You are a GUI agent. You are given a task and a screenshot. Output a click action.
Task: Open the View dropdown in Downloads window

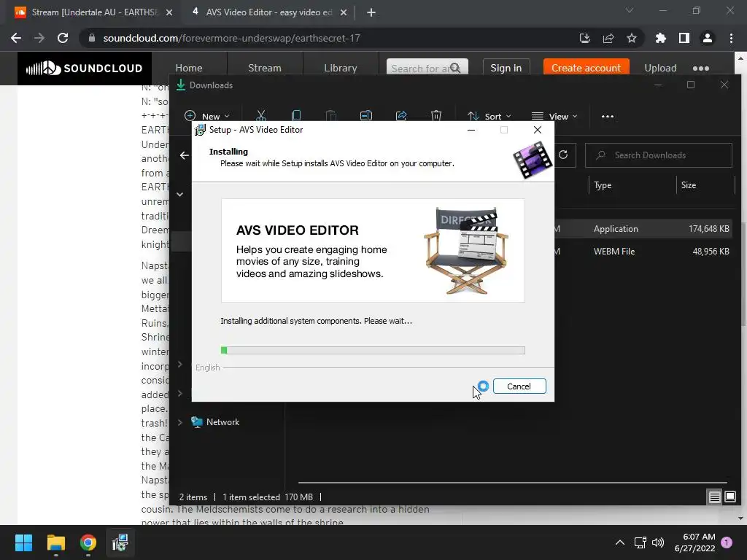pos(554,116)
